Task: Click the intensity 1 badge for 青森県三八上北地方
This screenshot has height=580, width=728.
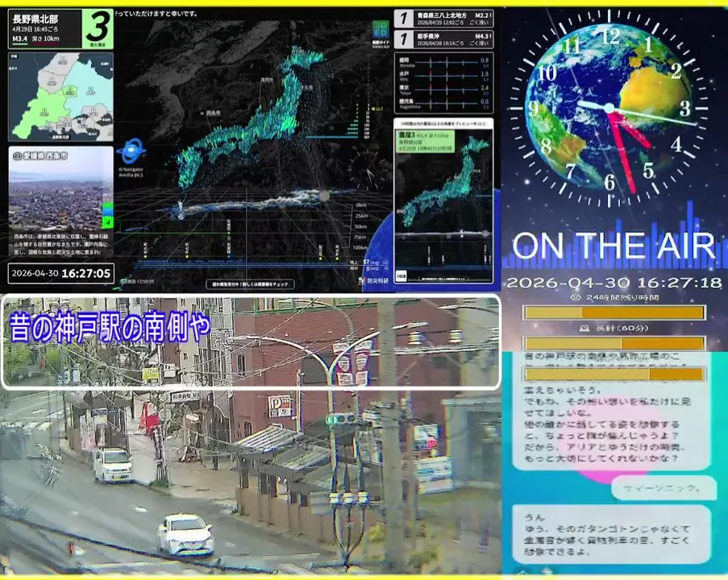Action: (404, 19)
